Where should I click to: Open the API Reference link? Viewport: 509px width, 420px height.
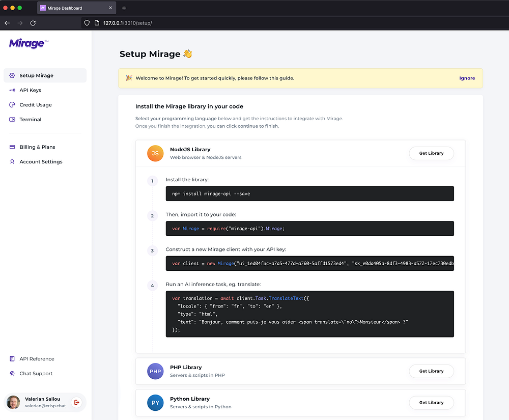[45, 359]
